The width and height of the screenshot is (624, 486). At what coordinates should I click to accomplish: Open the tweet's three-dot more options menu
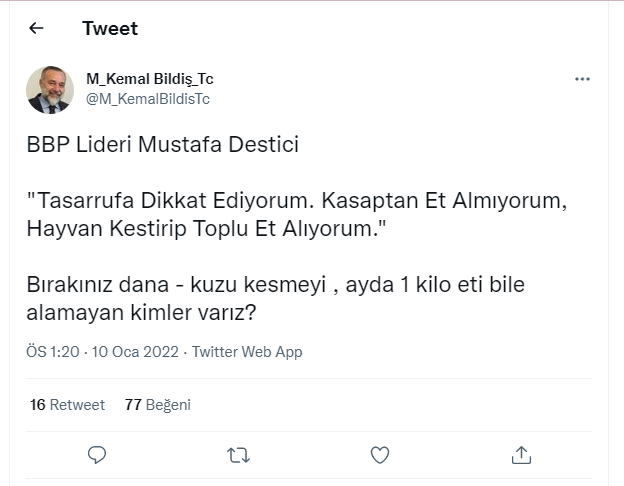[x=582, y=79]
